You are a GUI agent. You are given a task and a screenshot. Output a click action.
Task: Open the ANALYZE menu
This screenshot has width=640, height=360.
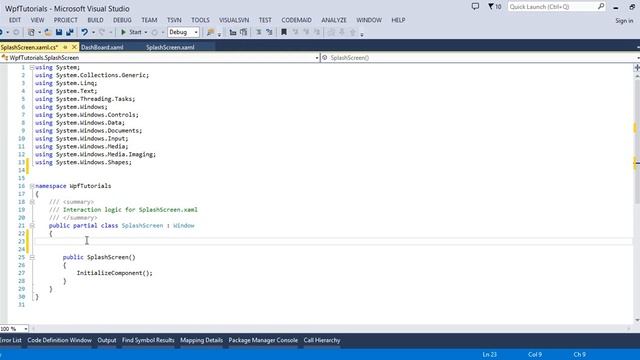point(334,20)
